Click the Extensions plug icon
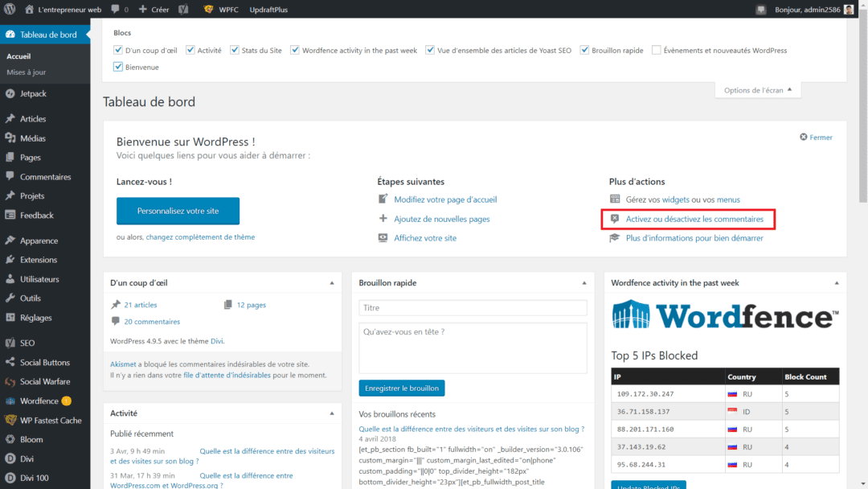This screenshot has height=489, width=868. [10, 259]
